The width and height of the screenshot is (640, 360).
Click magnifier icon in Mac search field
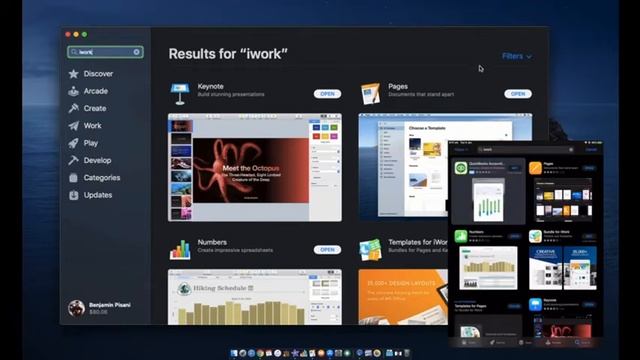pyautogui.click(x=74, y=52)
